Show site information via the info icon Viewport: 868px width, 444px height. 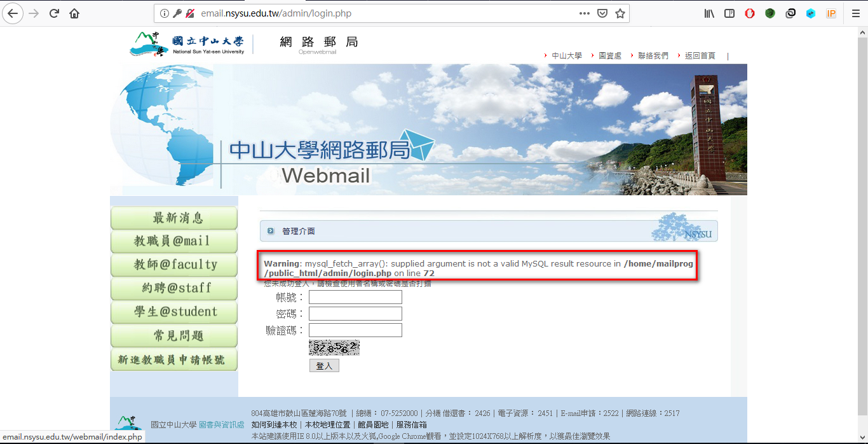165,13
